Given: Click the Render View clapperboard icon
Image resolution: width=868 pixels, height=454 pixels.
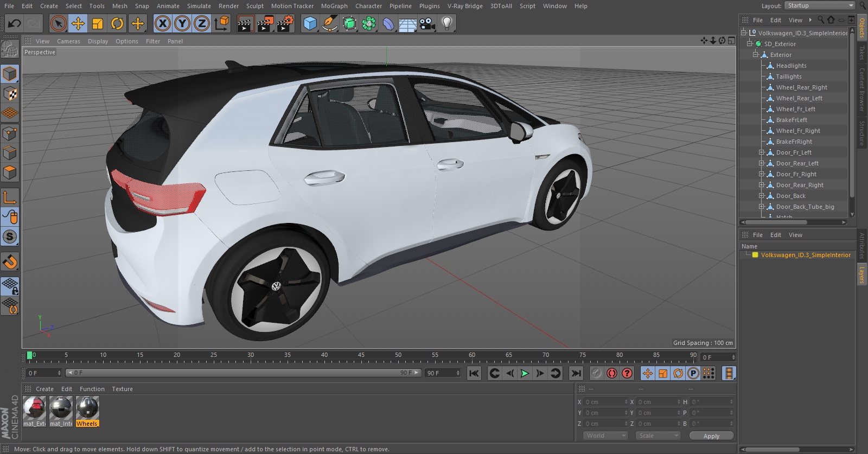Looking at the screenshot, I should pos(245,23).
